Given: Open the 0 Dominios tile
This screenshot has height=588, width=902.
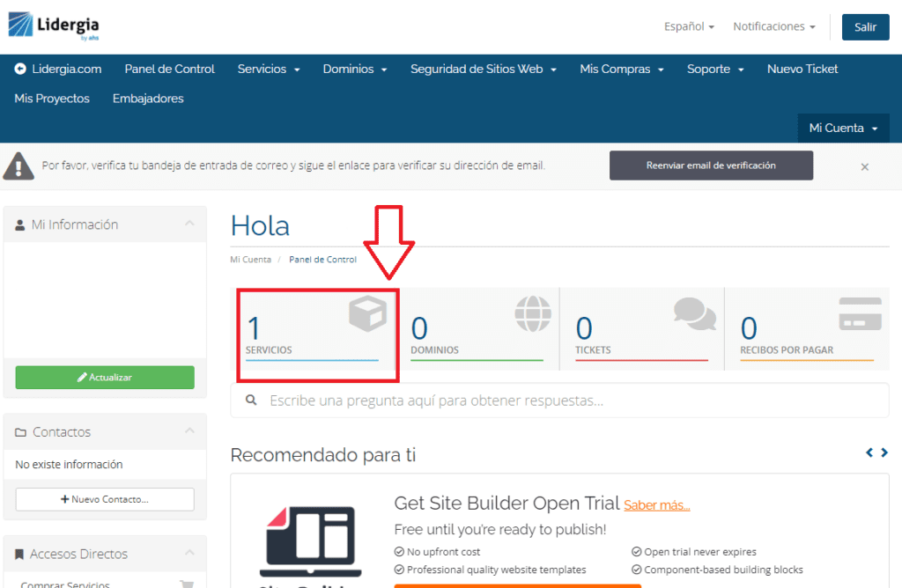Looking at the screenshot, I should tap(477, 330).
